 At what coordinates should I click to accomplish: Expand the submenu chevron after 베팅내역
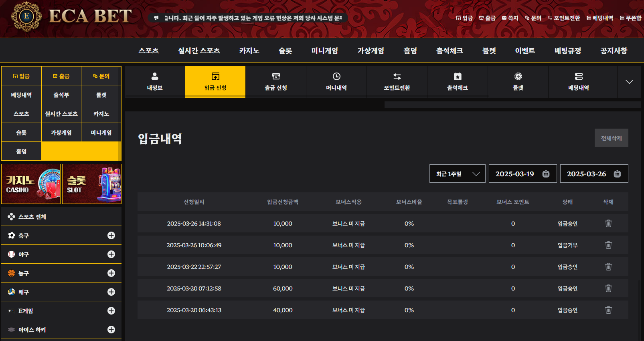coord(629,82)
